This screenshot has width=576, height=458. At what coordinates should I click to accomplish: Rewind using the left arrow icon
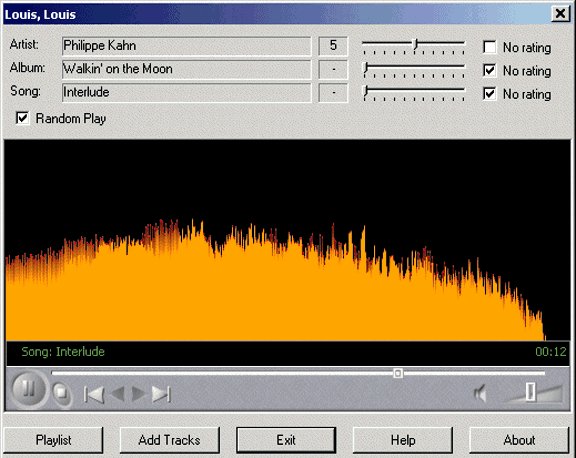click(118, 394)
